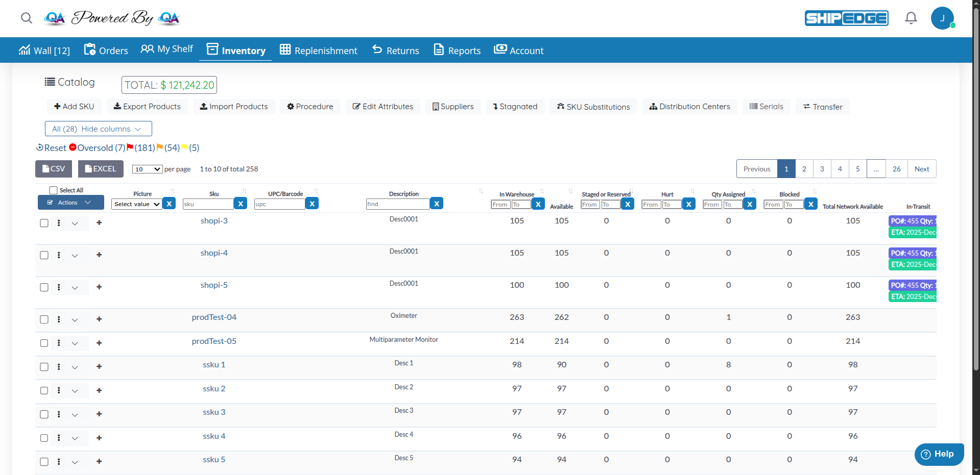Open the per page count dropdown
Screen dimensions: 980x475
[x=147, y=169]
